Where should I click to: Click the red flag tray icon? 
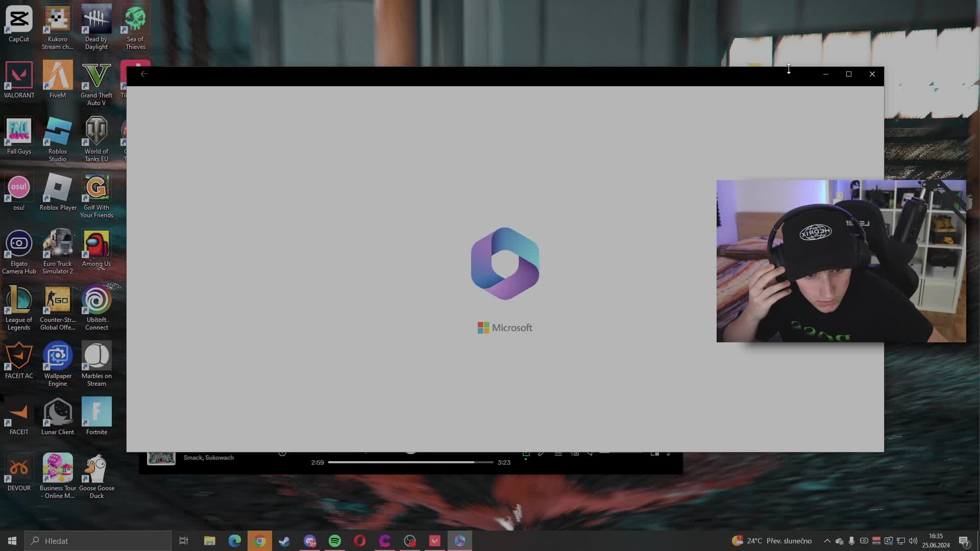click(x=876, y=541)
